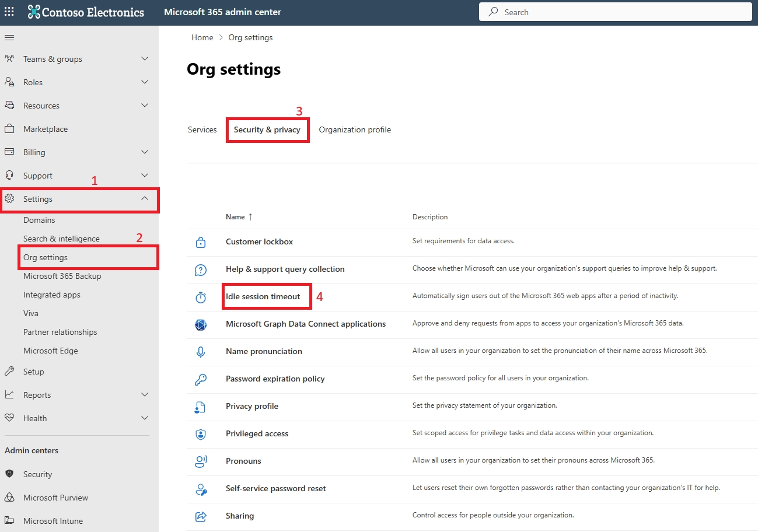Expand the Reports section chevron
Screen dimensions: 758x532
pyautogui.click(x=145, y=395)
